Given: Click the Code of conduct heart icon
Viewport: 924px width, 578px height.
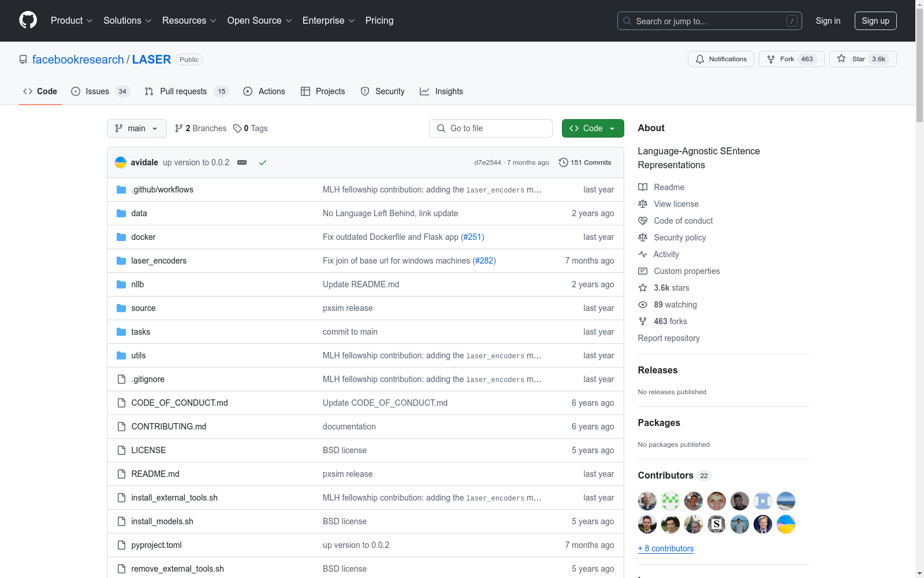Looking at the screenshot, I should [643, 221].
